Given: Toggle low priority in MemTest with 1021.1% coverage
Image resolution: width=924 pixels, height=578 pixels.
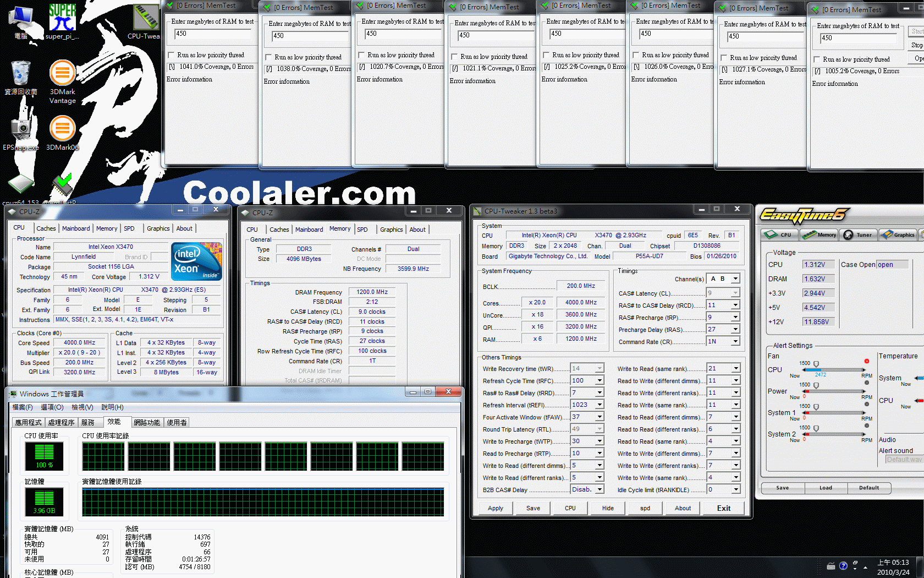Looking at the screenshot, I should (x=455, y=57).
